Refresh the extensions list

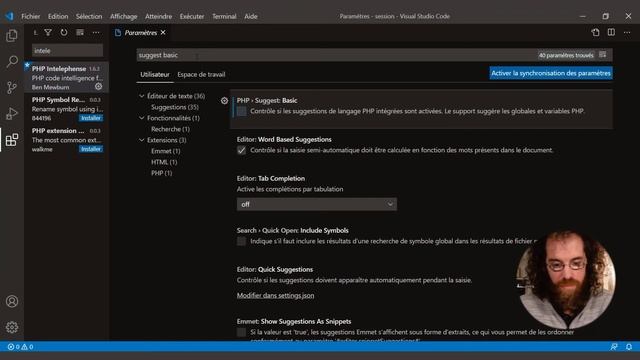click(64, 32)
